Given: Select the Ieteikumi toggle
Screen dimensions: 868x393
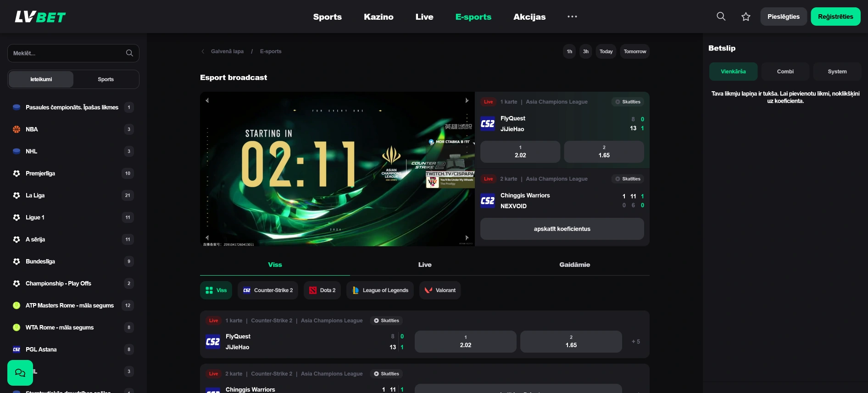Looking at the screenshot, I should click(41, 79).
